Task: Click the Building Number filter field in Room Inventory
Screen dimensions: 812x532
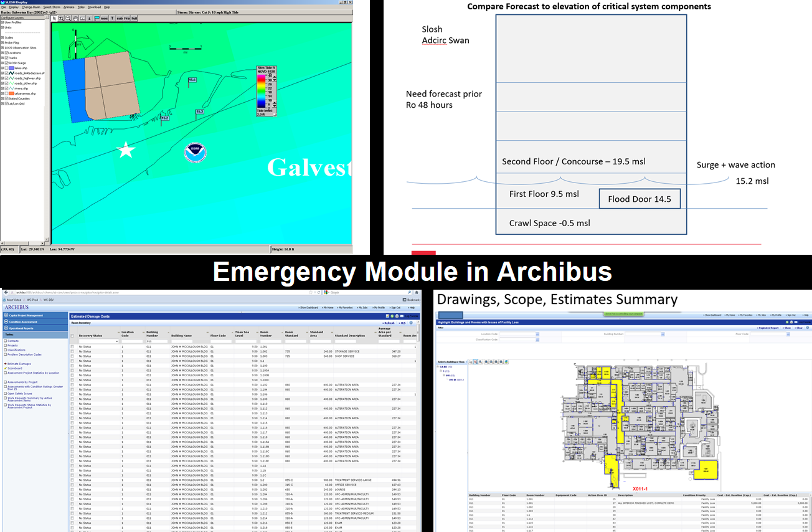Action: coord(156,341)
